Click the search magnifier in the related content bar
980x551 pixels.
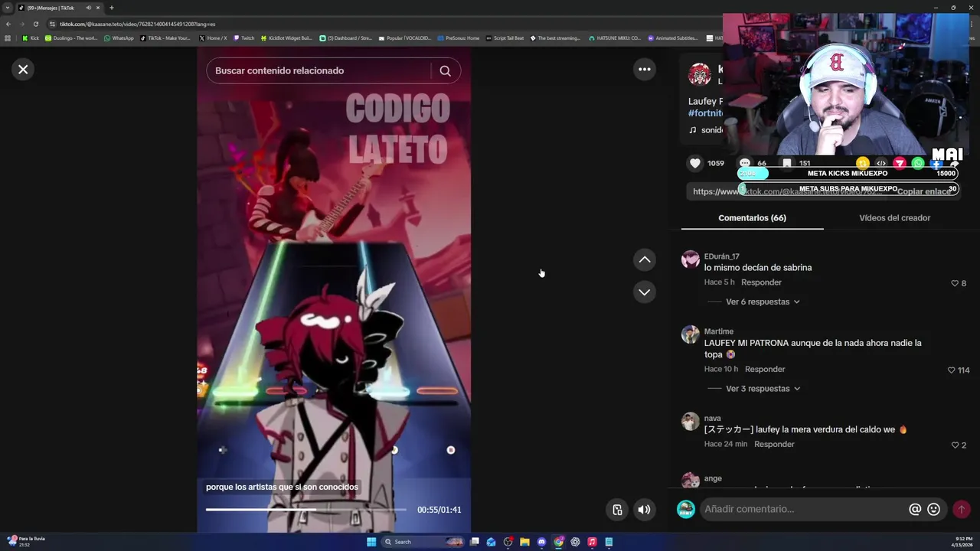[x=445, y=70]
